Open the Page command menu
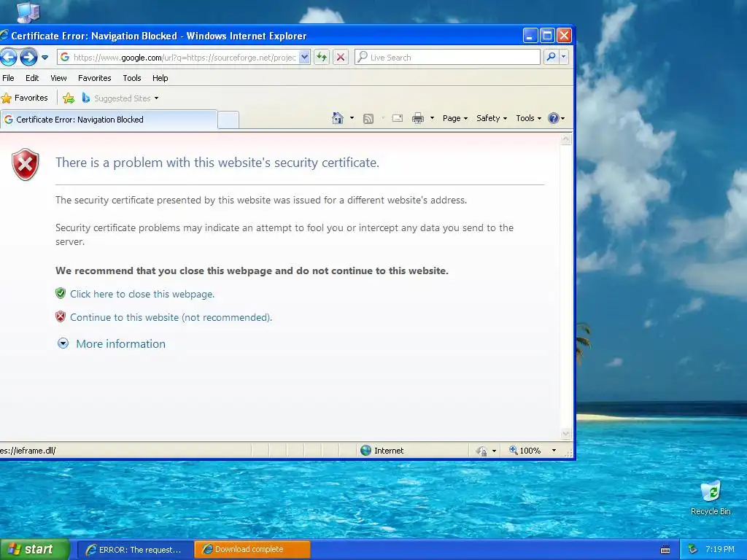 coord(455,118)
